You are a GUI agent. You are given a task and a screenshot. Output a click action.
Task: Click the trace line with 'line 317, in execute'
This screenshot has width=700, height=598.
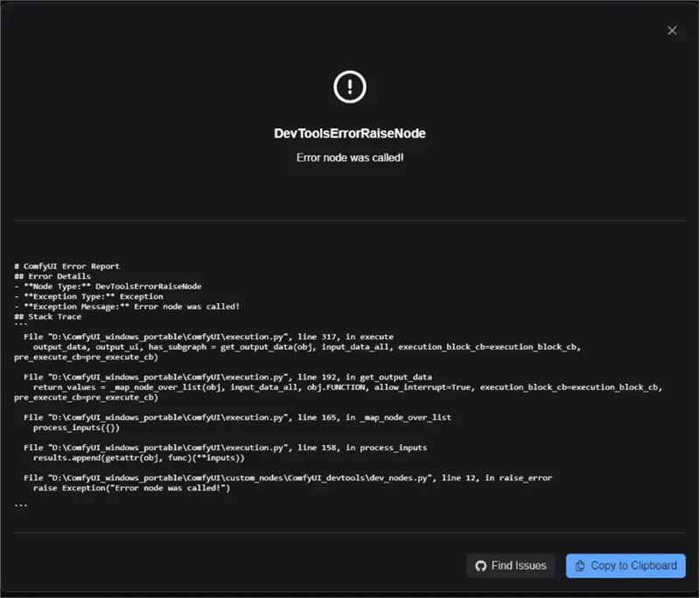tap(208, 337)
